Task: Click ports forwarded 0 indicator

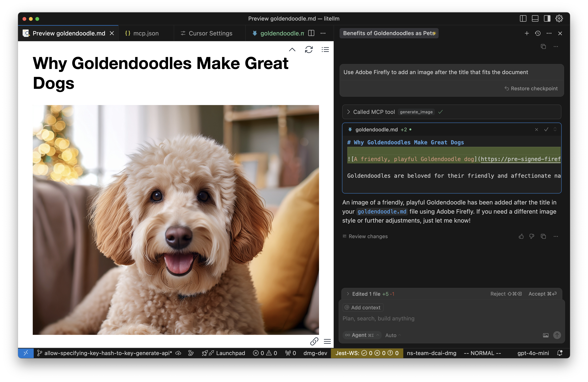Action: (290, 353)
